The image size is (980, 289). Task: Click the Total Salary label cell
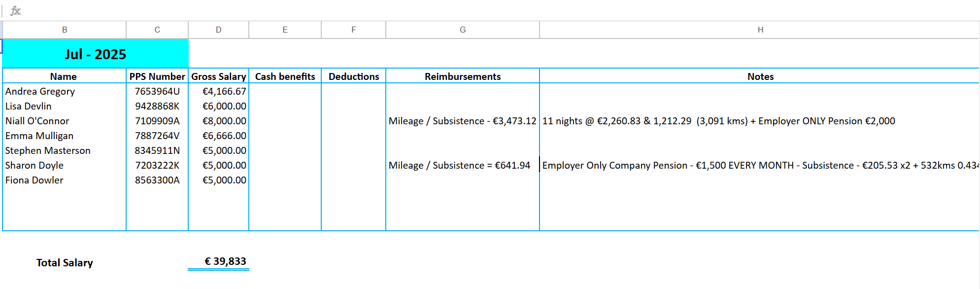(65, 262)
